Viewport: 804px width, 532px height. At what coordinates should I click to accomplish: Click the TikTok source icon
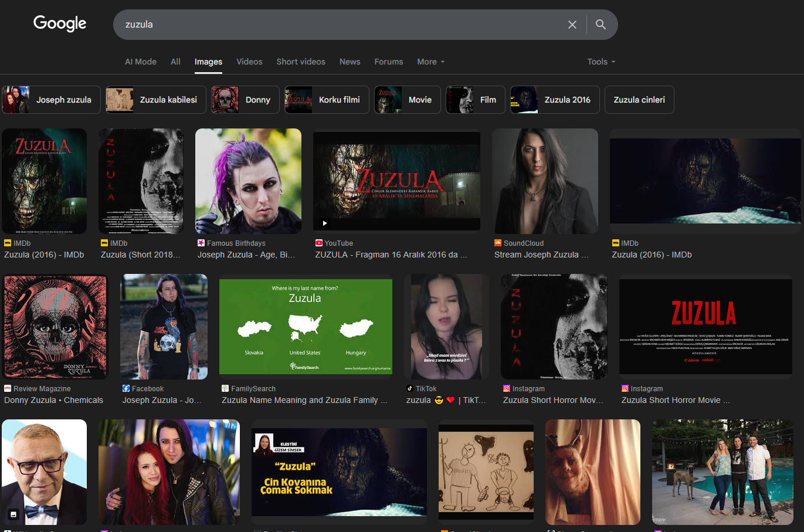410,388
